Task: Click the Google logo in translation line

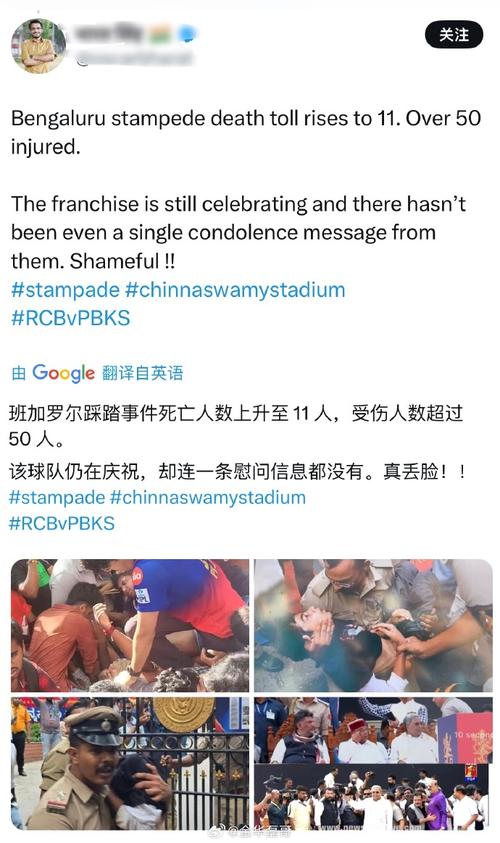Action: coord(63,373)
